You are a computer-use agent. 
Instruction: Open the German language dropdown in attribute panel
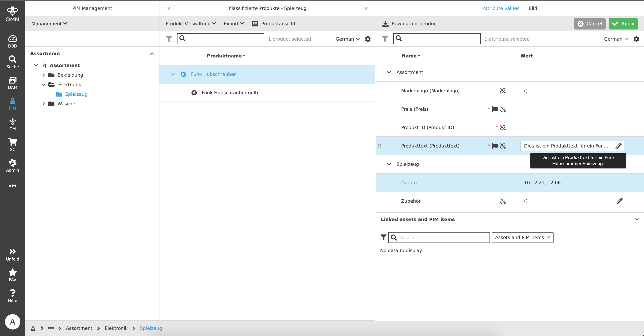click(616, 39)
